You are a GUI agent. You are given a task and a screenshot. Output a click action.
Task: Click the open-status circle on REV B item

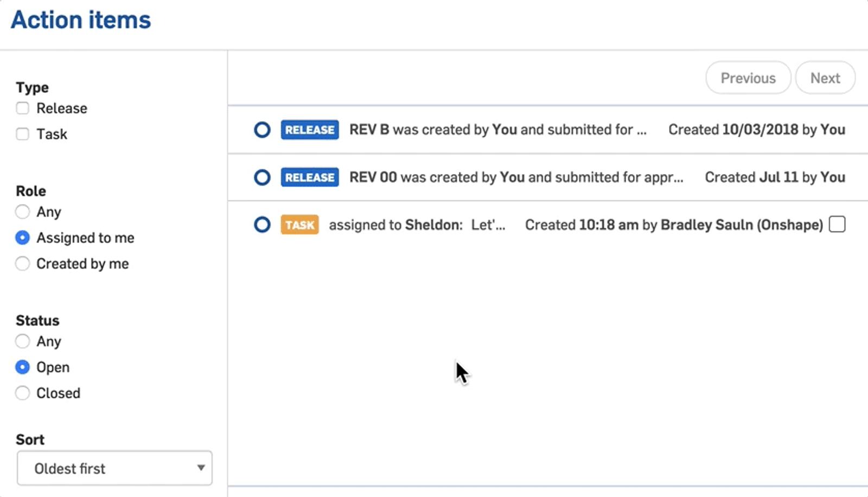pyautogui.click(x=262, y=130)
